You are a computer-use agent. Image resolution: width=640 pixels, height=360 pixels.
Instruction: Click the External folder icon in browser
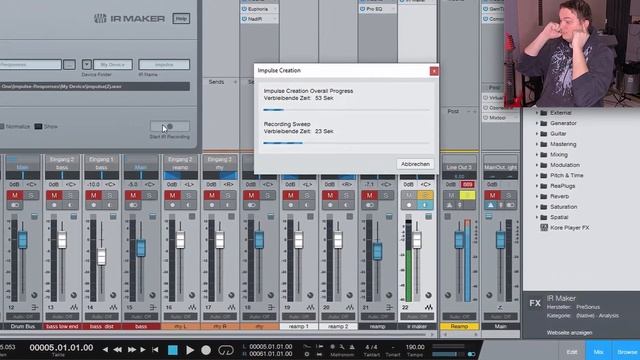[544, 113]
